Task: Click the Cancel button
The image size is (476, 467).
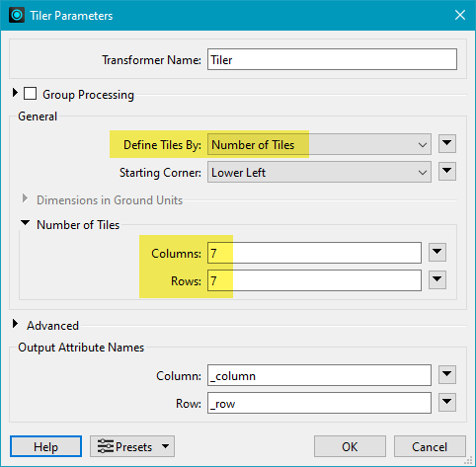Action: tap(430, 446)
